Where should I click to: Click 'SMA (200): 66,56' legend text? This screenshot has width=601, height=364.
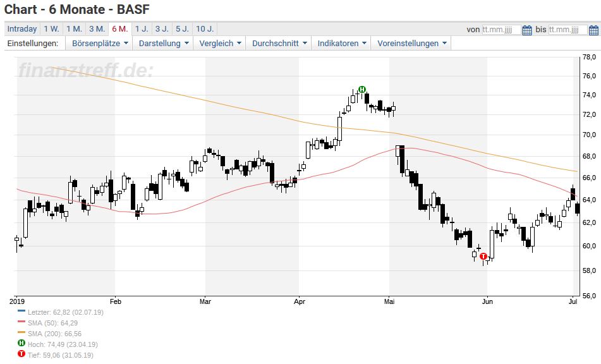(x=54, y=334)
